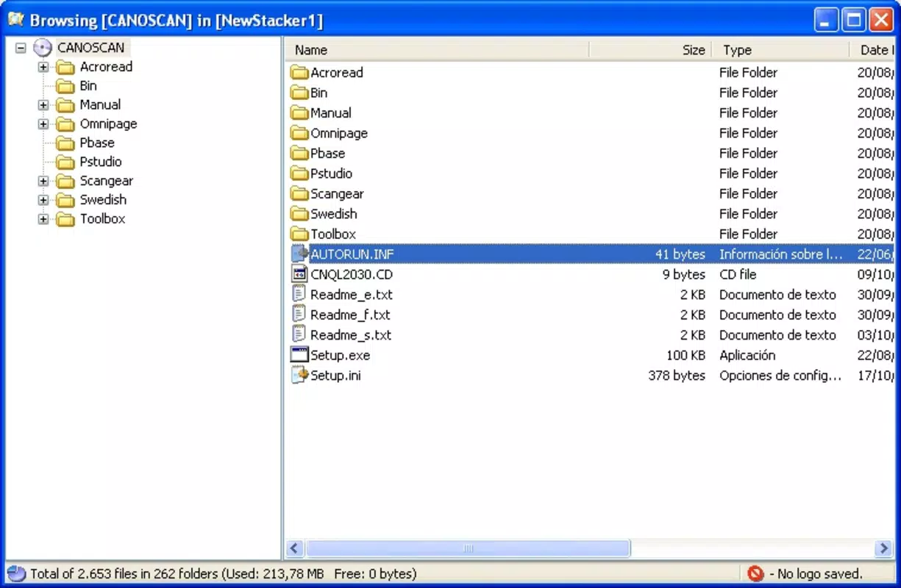Image resolution: width=901 pixels, height=588 pixels.
Task: Sort files by Type column header
Action: (x=781, y=50)
